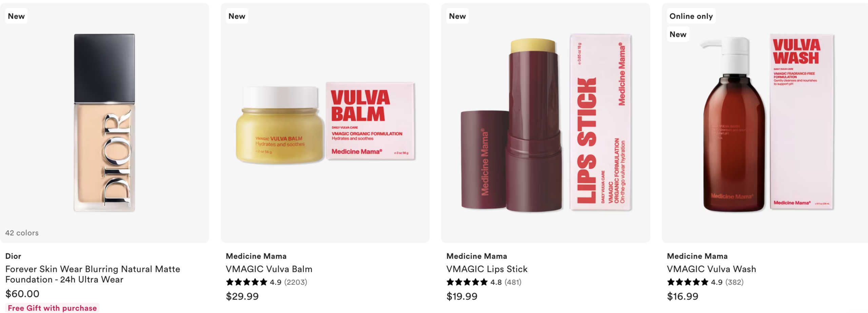This screenshot has width=868, height=313.
Task: Open the 2203 reviews count for Vulva Balm
Action: [295, 282]
